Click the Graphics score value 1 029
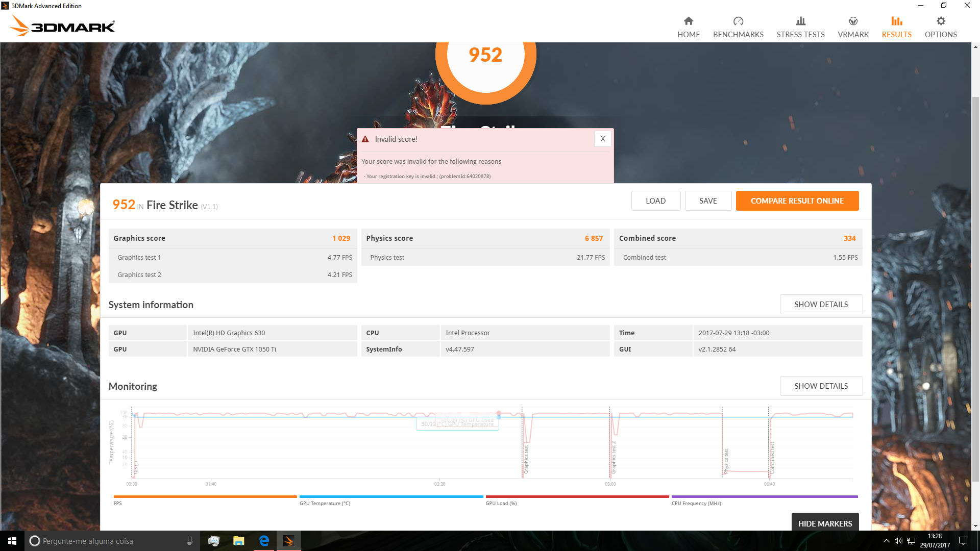The width and height of the screenshot is (980, 551). tap(341, 238)
